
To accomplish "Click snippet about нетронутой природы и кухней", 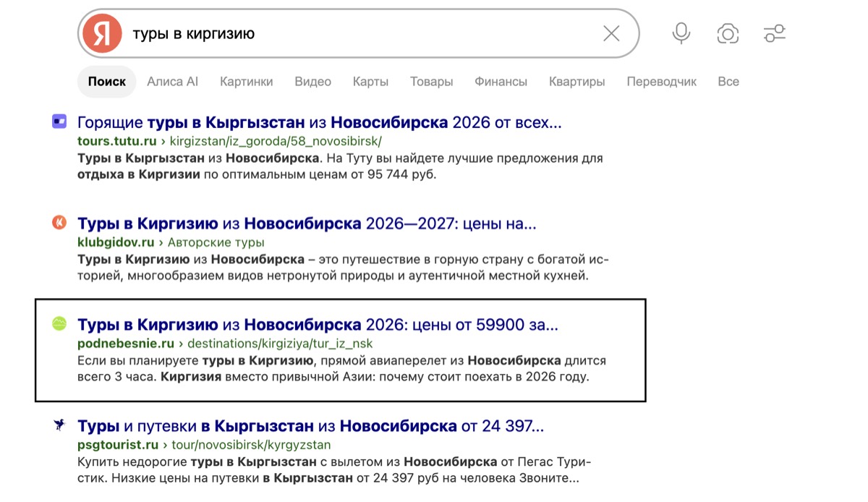I will (x=343, y=267).
